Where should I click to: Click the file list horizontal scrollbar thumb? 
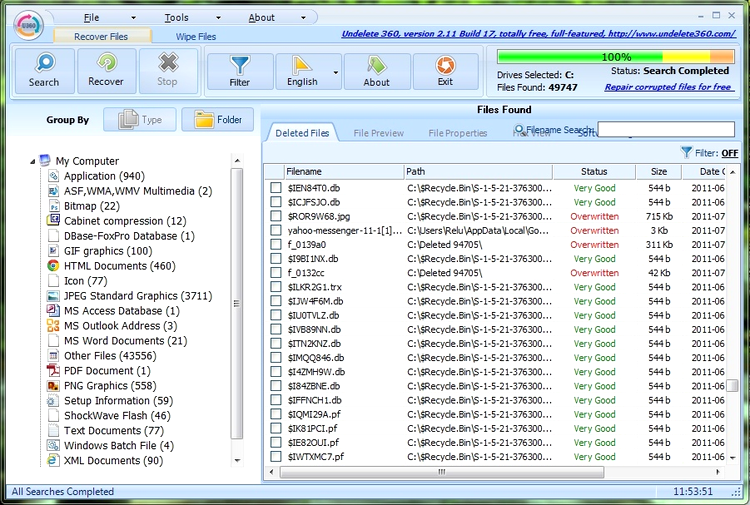pos(442,472)
